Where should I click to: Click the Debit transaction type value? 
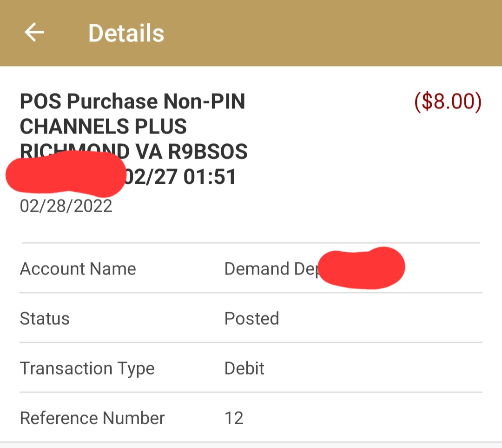click(x=244, y=368)
